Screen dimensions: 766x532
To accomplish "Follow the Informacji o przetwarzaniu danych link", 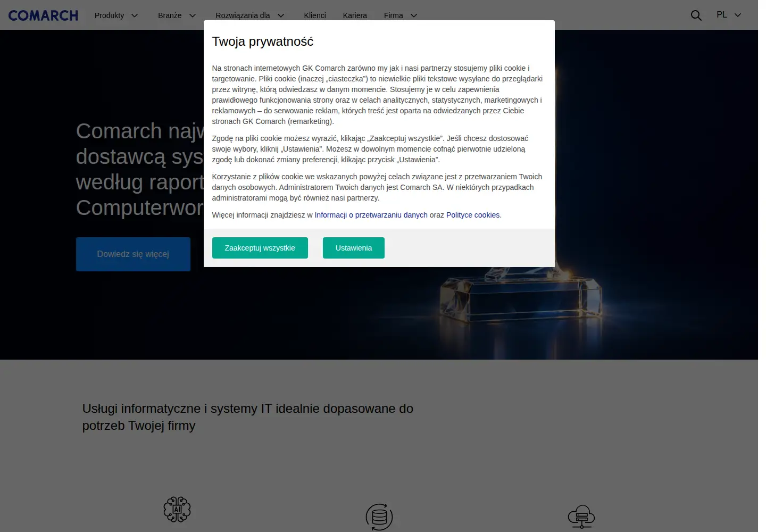I will pyautogui.click(x=371, y=215).
